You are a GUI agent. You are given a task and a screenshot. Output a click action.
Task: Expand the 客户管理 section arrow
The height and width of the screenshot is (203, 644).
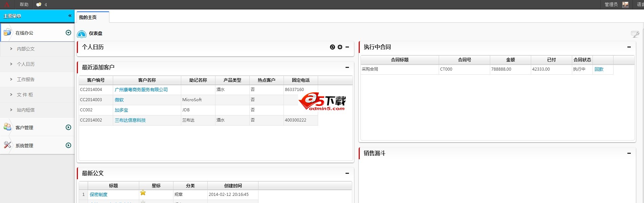pos(68,127)
